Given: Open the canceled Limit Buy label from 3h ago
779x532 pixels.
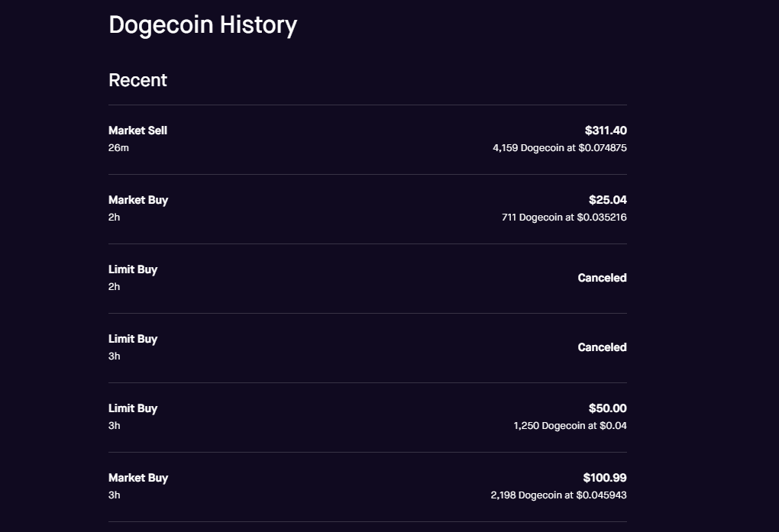Looking at the screenshot, I should pyautogui.click(x=133, y=339).
